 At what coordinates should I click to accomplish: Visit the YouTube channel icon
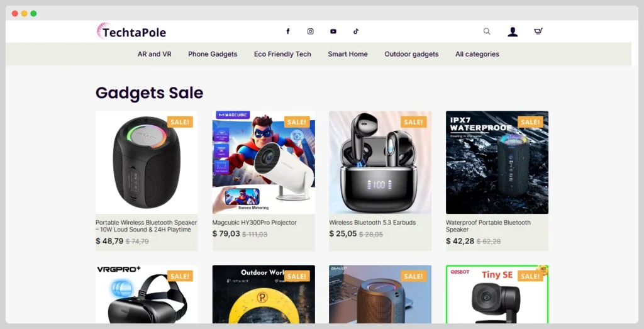pyautogui.click(x=333, y=31)
